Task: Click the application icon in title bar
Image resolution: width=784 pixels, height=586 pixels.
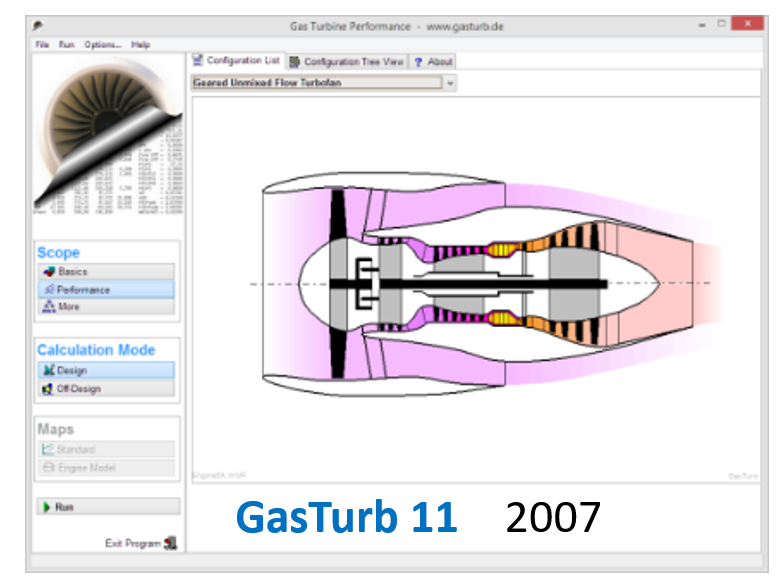Action: [x=38, y=26]
